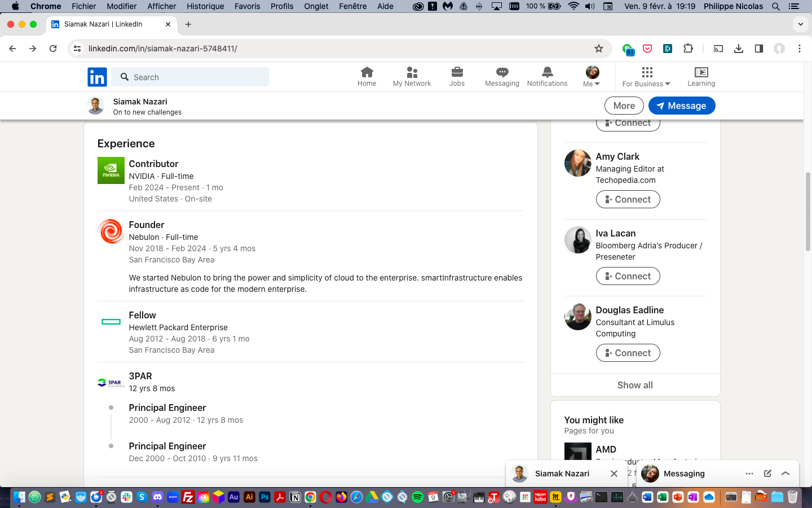812x508 pixels.
Task: Click the page vertical scrollbar
Action: point(807,212)
